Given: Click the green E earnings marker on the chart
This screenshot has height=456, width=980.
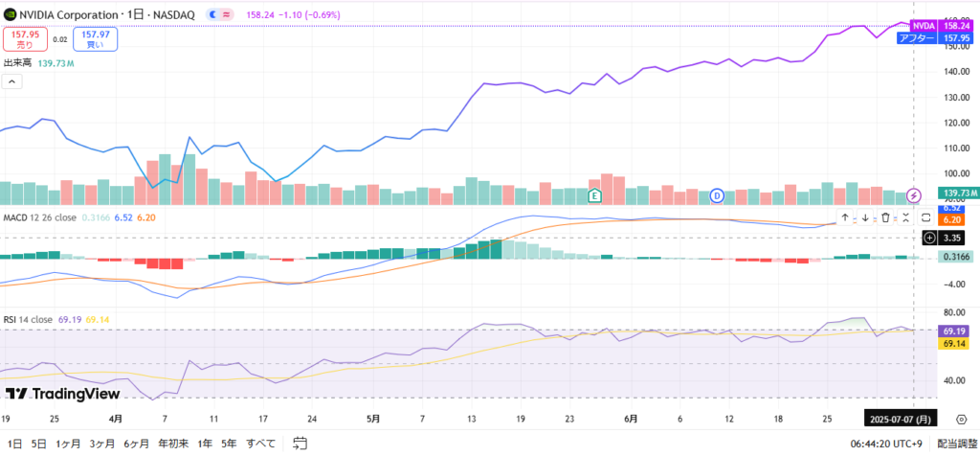Looking at the screenshot, I should click(594, 195).
